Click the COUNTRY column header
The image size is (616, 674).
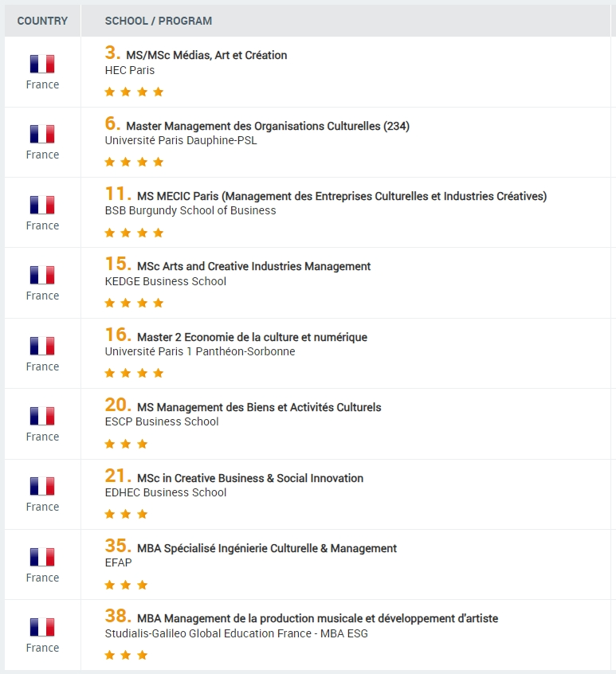[42, 21]
